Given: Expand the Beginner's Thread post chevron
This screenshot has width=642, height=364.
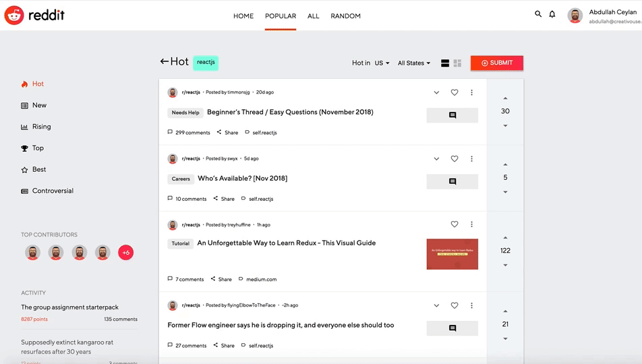Looking at the screenshot, I should 436,92.
